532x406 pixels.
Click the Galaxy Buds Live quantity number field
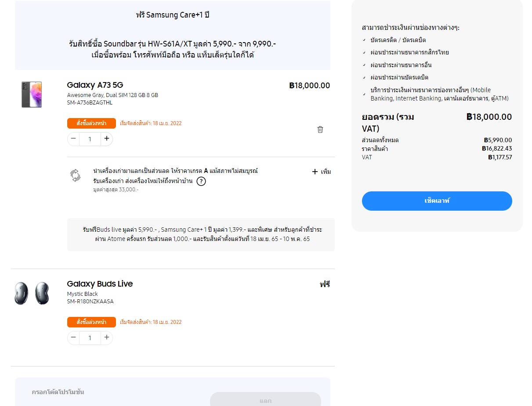[x=90, y=338]
